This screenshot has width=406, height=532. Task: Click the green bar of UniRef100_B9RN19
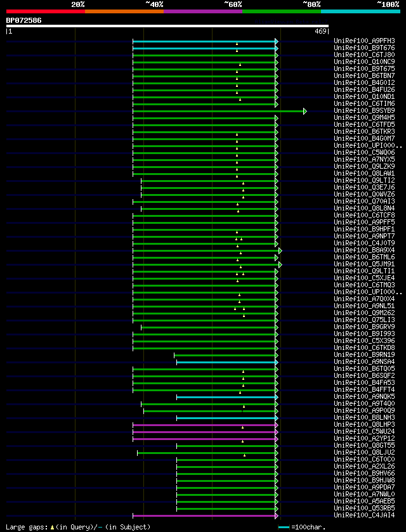tap(225, 355)
